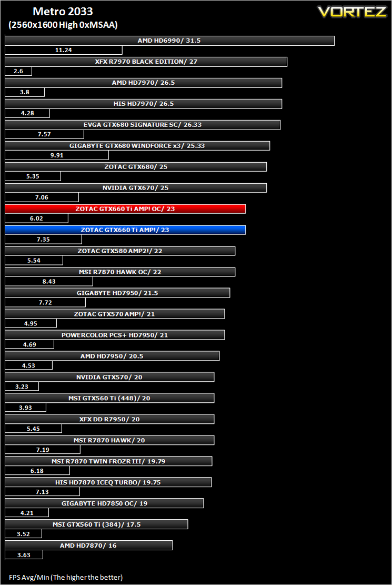
Task: Select the MSI R7870 HAWK OC bar
Action: pyautogui.click(x=120, y=272)
